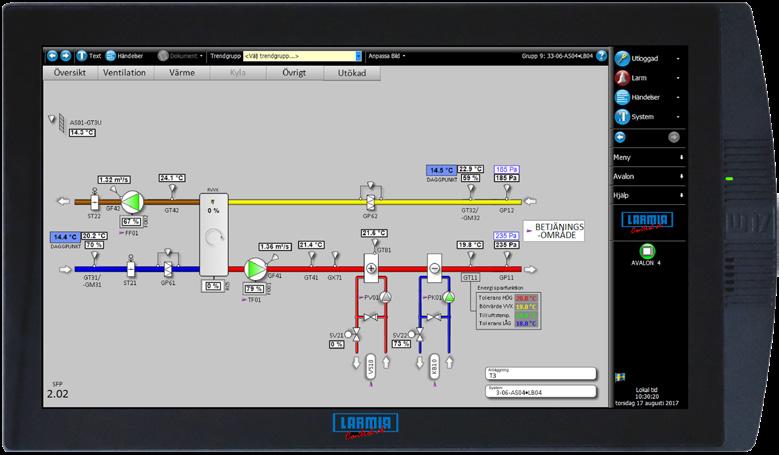The height and width of the screenshot is (455, 779).
Task: Open the Anpassa Bild dropdown
Action: coord(387,56)
